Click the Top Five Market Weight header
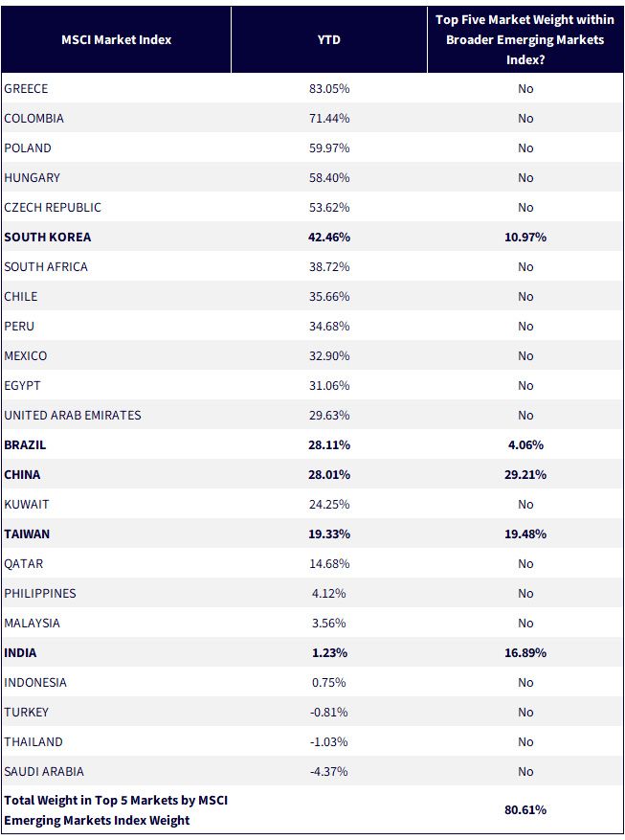The image size is (625, 840). (525, 39)
